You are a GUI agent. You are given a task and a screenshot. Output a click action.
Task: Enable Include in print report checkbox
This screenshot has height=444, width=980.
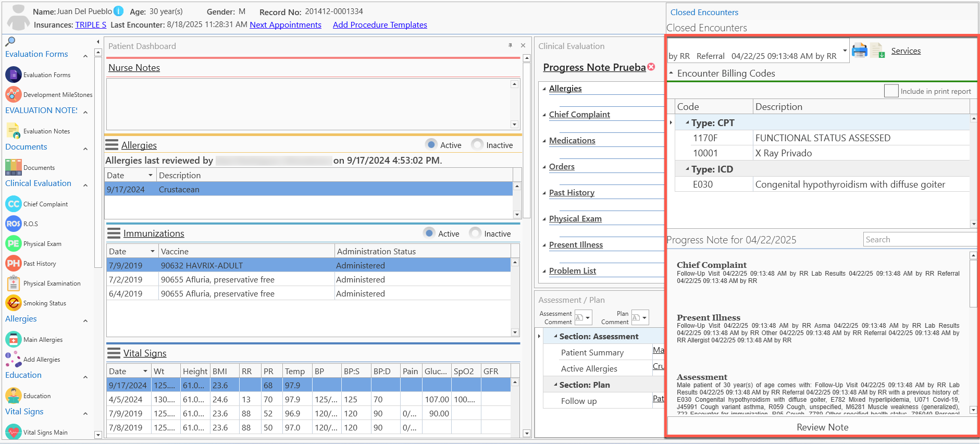pyautogui.click(x=891, y=91)
